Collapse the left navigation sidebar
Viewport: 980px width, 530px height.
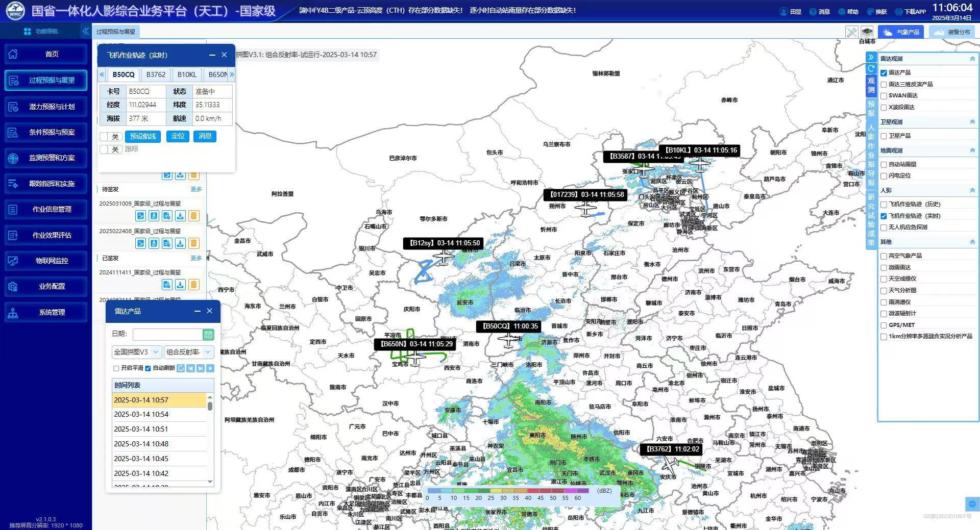point(85,31)
